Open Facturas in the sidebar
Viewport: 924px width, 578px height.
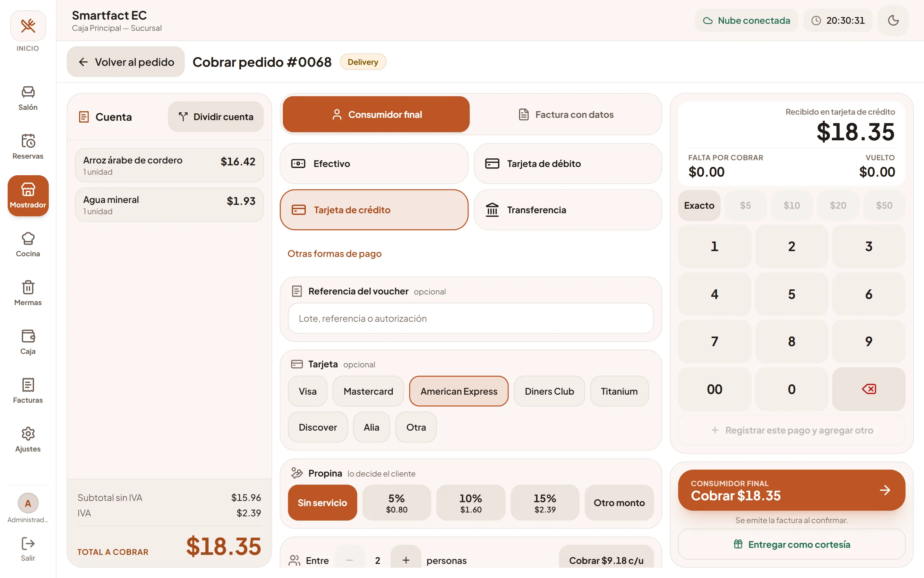[x=28, y=391]
